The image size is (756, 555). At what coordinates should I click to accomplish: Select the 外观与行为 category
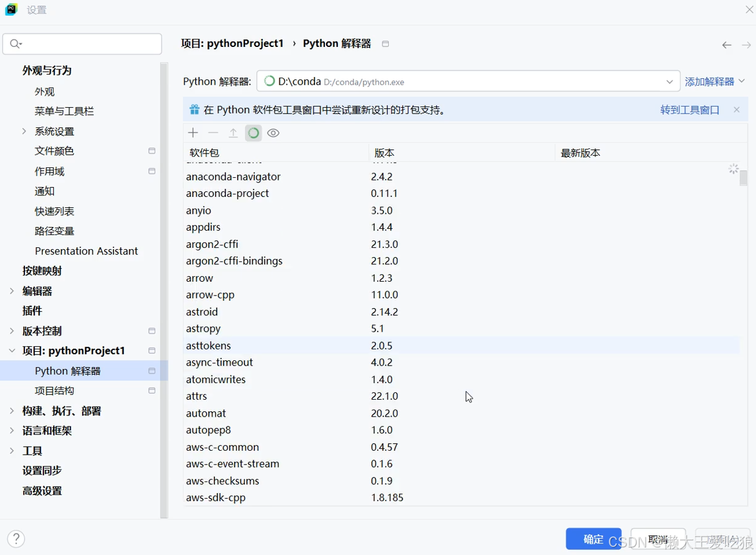point(47,71)
